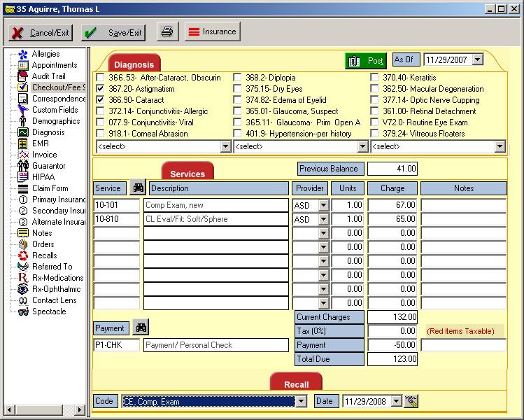The image size is (524, 420).
Task: Select the Diagnosis tab header
Action: (x=134, y=64)
